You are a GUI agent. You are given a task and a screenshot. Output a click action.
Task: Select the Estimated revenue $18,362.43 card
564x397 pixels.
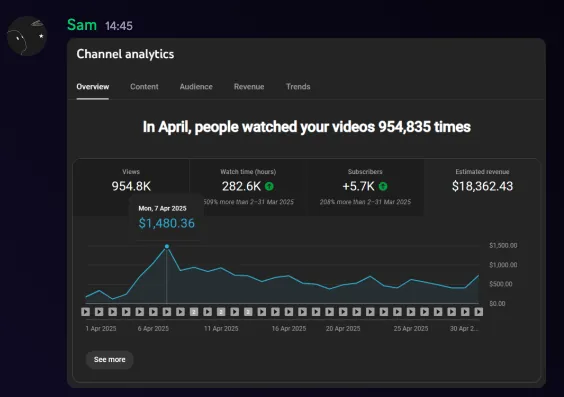(482, 188)
